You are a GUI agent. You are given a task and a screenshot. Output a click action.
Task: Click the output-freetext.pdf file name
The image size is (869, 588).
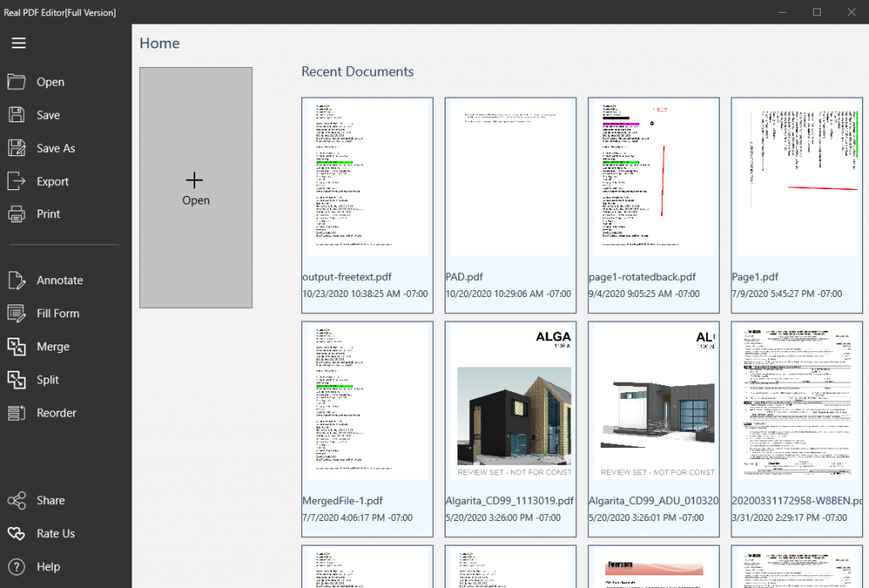click(x=347, y=277)
